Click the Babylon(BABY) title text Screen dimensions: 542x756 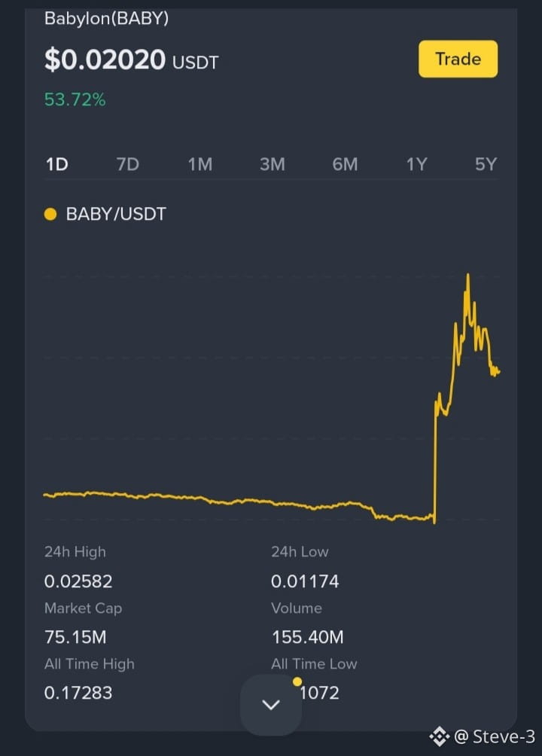(x=107, y=18)
